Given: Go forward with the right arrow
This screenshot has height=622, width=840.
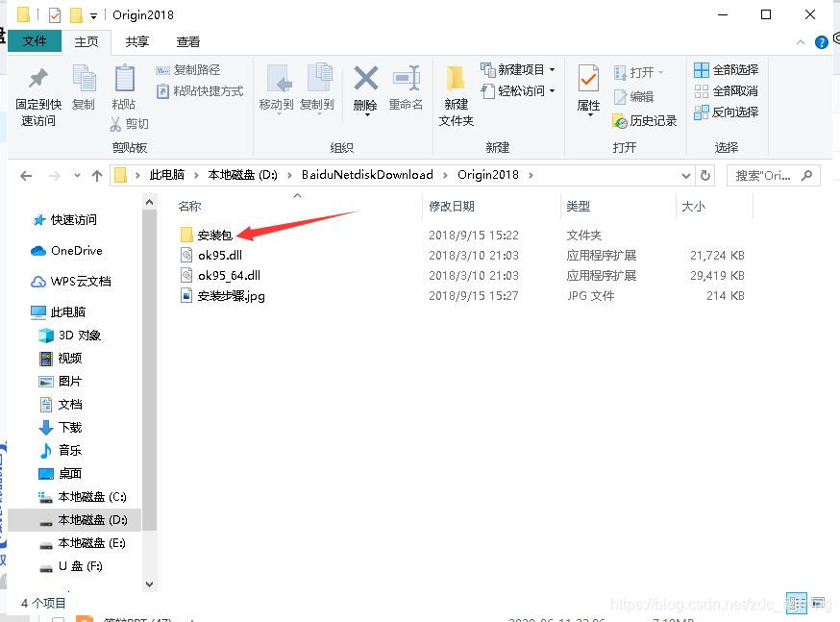Looking at the screenshot, I should pyautogui.click(x=54, y=176).
